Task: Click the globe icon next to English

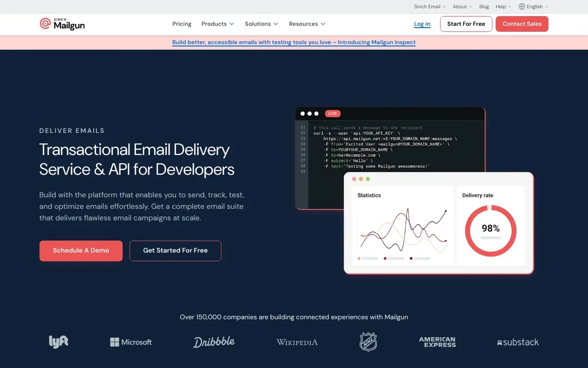Action: pyautogui.click(x=521, y=6)
